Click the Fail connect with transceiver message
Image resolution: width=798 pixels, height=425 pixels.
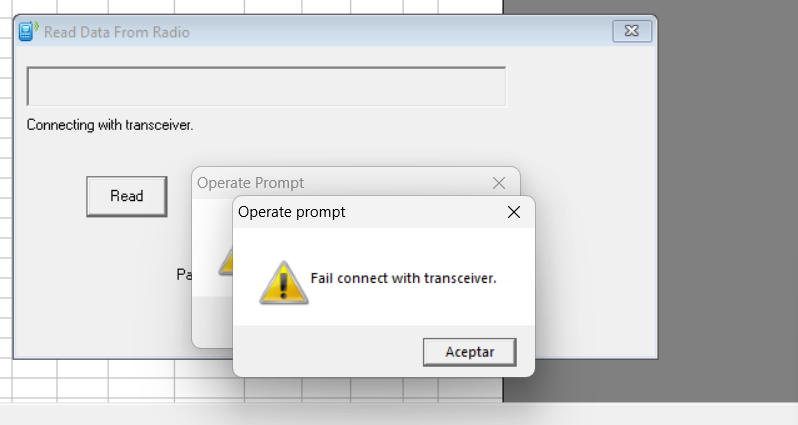point(403,278)
